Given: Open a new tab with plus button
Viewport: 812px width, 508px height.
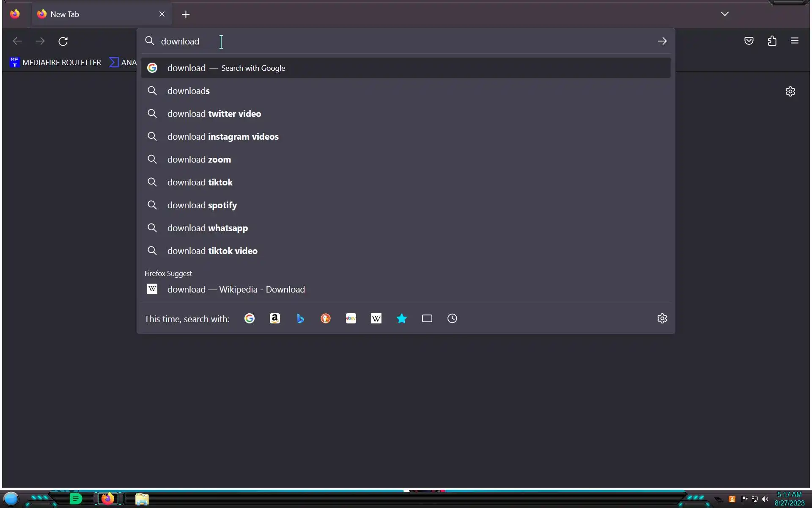Looking at the screenshot, I should (186, 14).
